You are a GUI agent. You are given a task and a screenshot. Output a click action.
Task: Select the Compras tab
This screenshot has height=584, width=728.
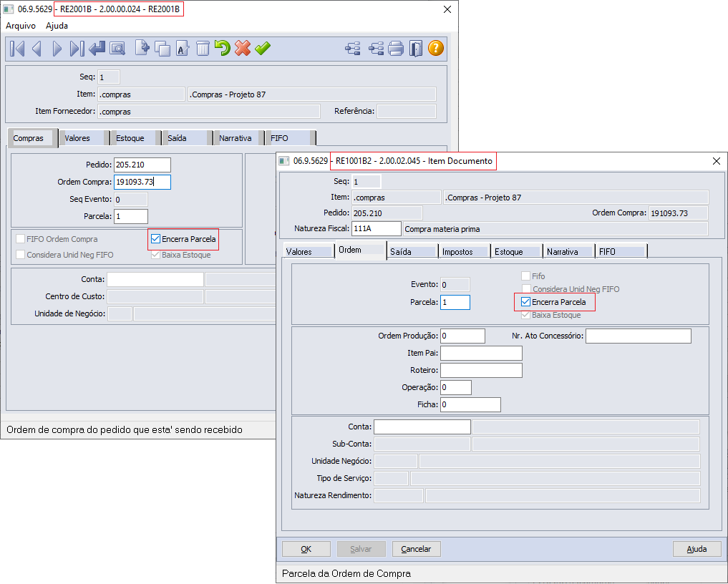(32, 138)
